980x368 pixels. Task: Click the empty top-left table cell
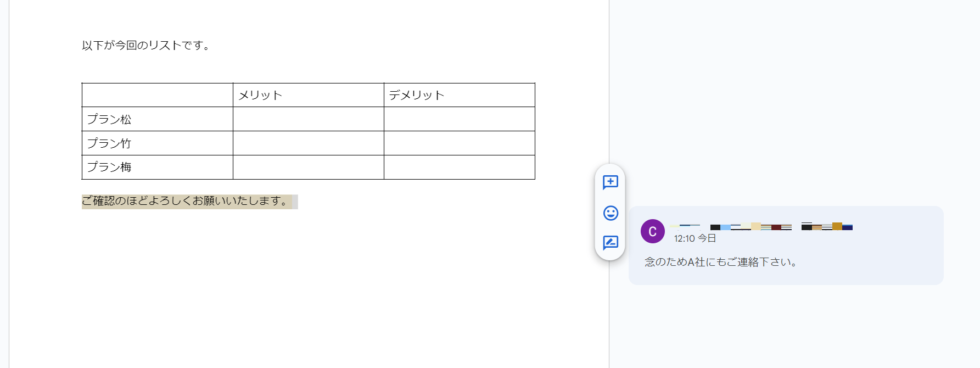[157, 95]
